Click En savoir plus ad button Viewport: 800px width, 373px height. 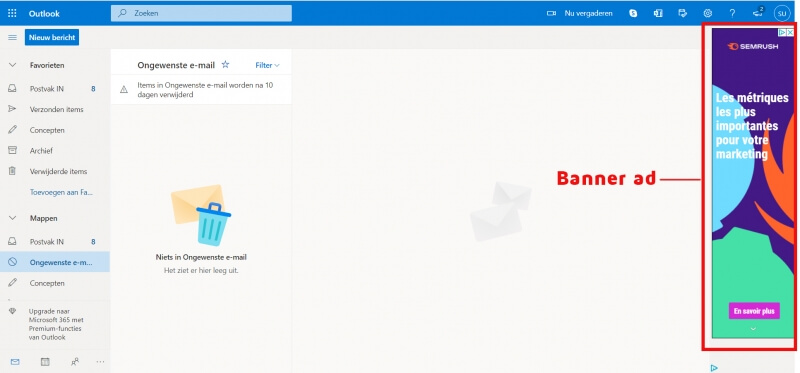point(754,311)
